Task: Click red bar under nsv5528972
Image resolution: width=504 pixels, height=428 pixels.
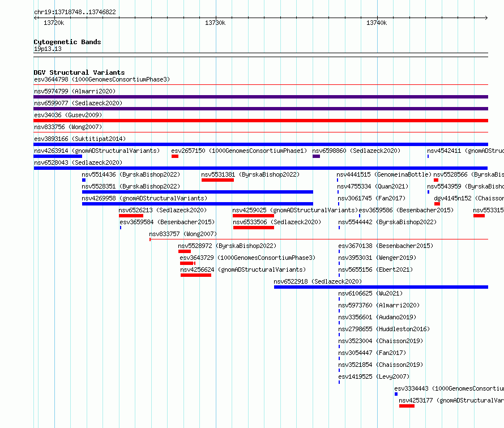Action: (x=185, y=251)
